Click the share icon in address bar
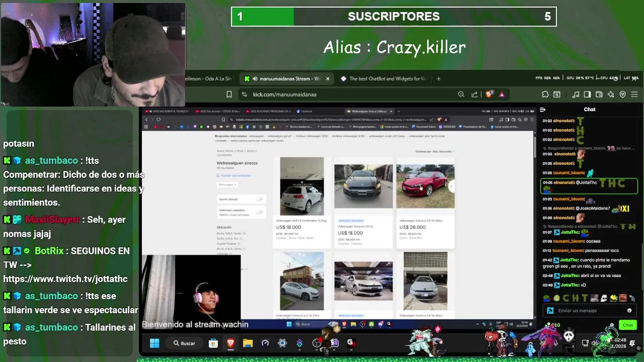The image size is (644, 362). (x=474, y=95)
